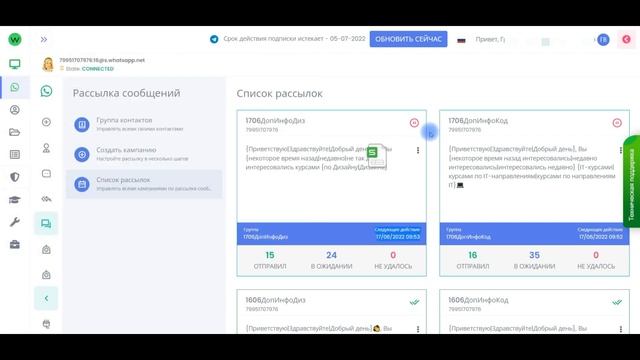
Task: Click the red logout icon at top right
Action: 626,40
